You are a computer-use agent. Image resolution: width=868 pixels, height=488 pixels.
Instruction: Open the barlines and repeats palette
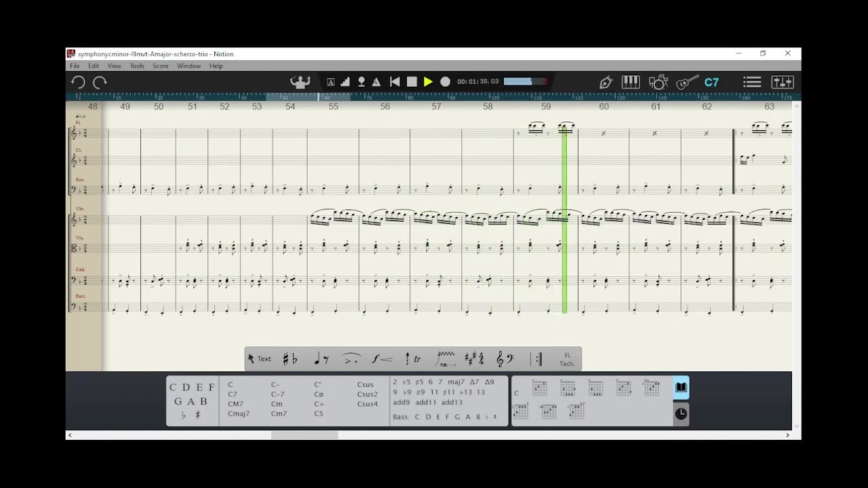pyautogui.click(x=536, y=359)
